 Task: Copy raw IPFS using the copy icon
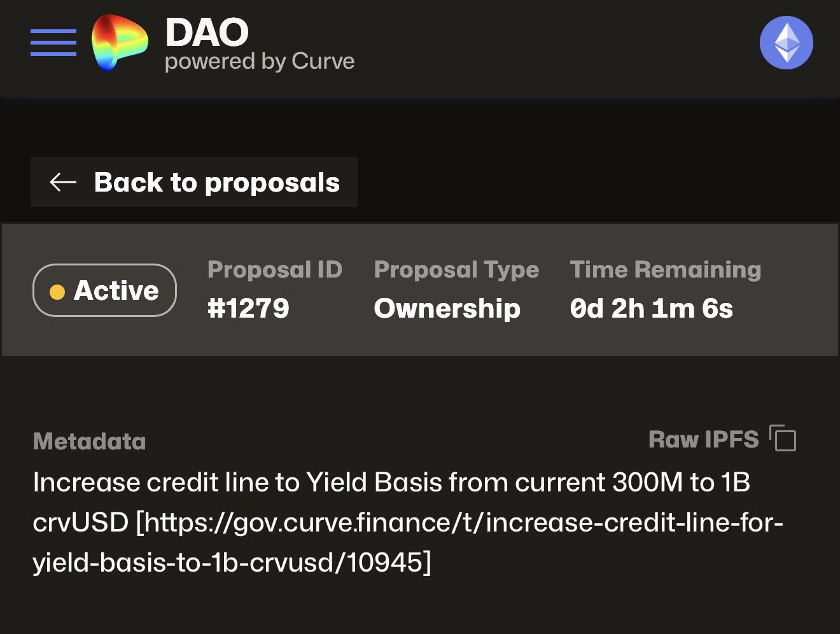click(783, 439)
